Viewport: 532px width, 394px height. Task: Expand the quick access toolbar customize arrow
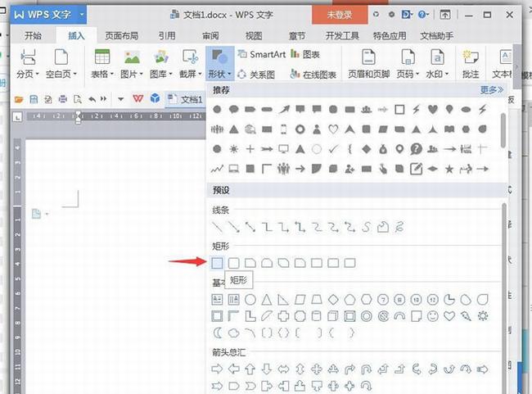point(120,99)
